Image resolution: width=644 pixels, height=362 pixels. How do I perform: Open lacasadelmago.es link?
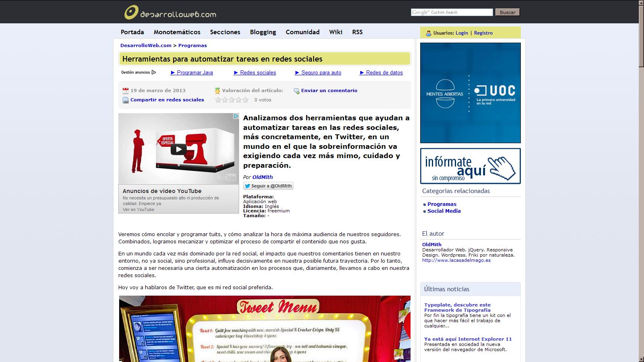456,260
